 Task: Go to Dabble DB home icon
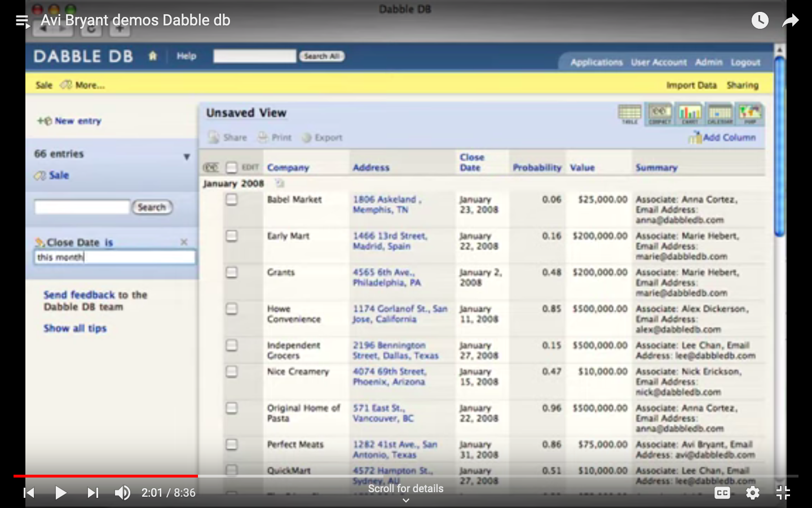[x=153, y=56]
